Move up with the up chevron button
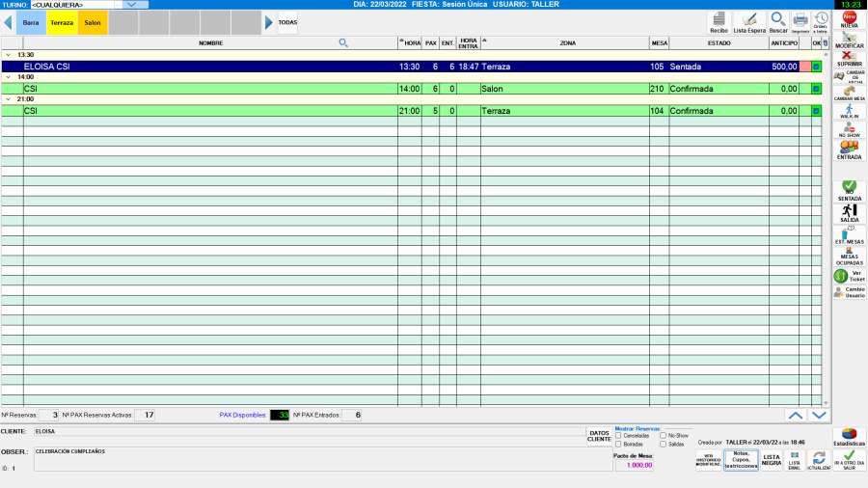This screenshot has height=488, width=868. (x=796, y=415)
